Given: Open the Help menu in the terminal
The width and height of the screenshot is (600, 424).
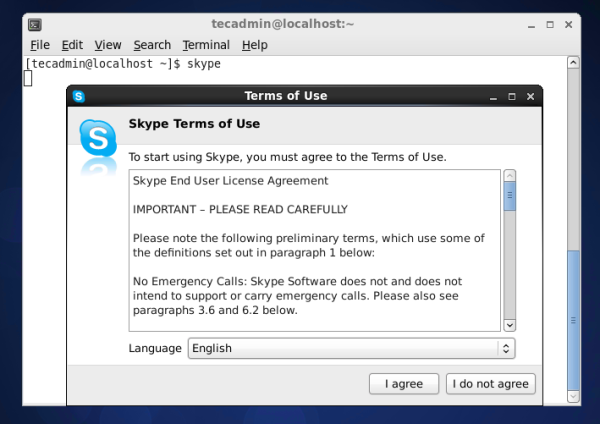Looking at the screenshot, I should point(255,45).
